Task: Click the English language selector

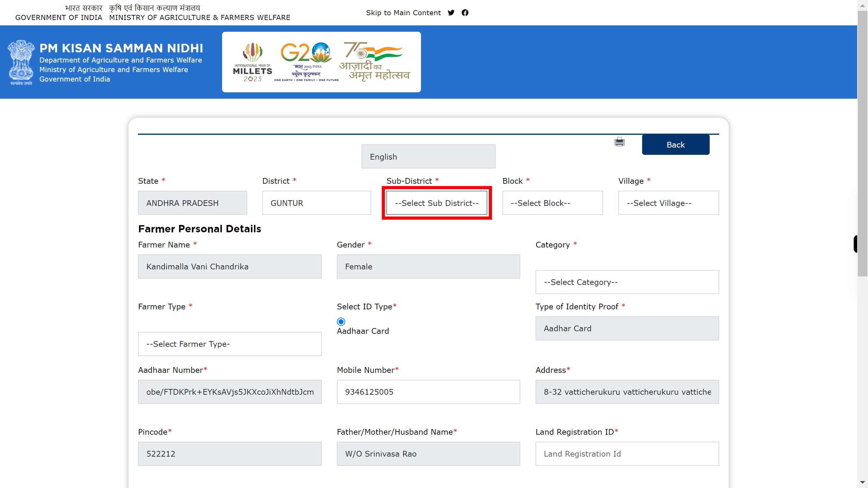Action: (429, 156)
